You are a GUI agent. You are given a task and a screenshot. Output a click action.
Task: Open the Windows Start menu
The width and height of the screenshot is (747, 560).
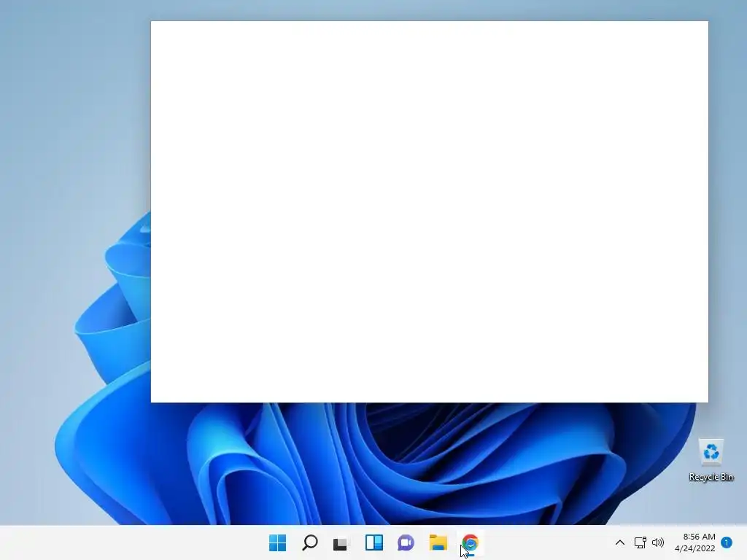coord(277,542)
